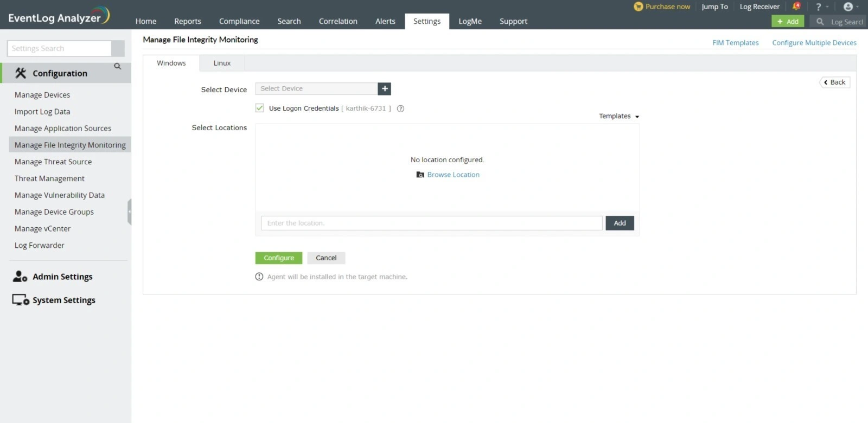Screen dimensions: 868x423
Task: Click the Add location button
Action: tap(620, 223)
